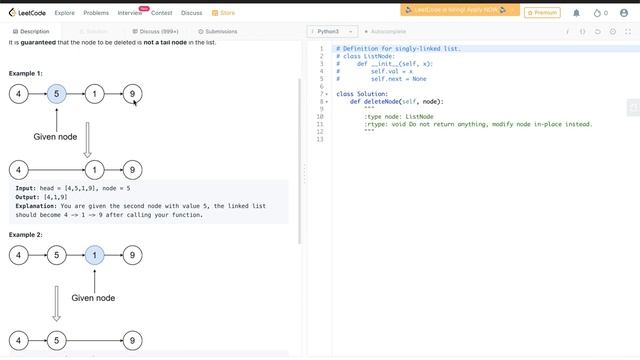Viewport: 640px width, 360px height.
Task: Click the ':type node: ListNode' docstring line
Action: 399,117
